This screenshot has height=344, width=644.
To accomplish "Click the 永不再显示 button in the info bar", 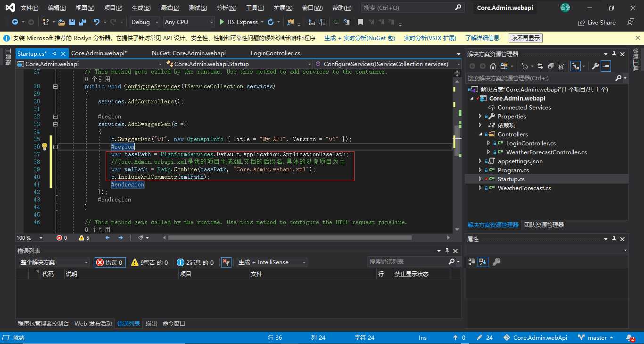I will pyautogui.click(x=526, y=38).
